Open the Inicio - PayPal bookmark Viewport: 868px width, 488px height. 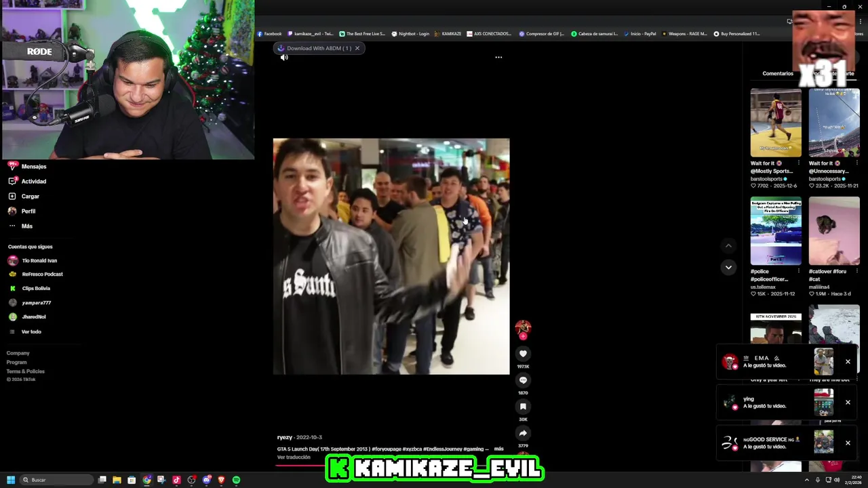[639, 34]
